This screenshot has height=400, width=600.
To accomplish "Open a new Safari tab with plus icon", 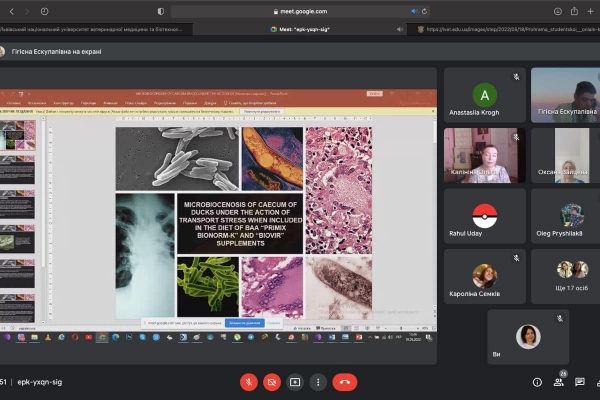I will click(590, 11).
